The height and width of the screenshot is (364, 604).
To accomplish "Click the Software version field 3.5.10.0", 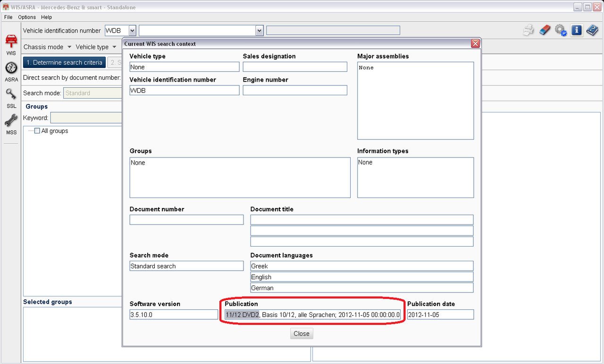I will [x=174, y=314].
